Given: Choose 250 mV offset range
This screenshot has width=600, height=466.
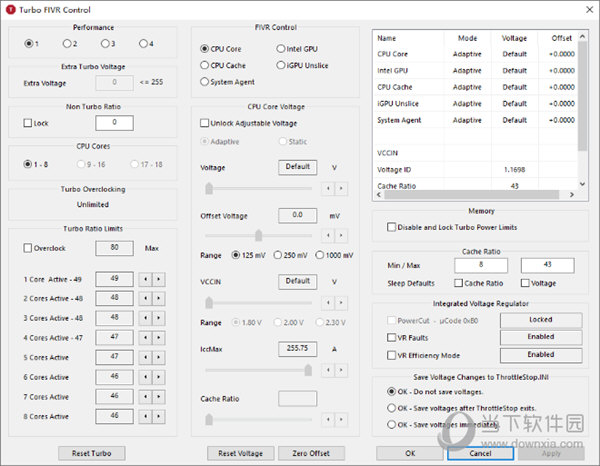Looking at the screenshot, I should pyautogui.click(x=290, y=255).
